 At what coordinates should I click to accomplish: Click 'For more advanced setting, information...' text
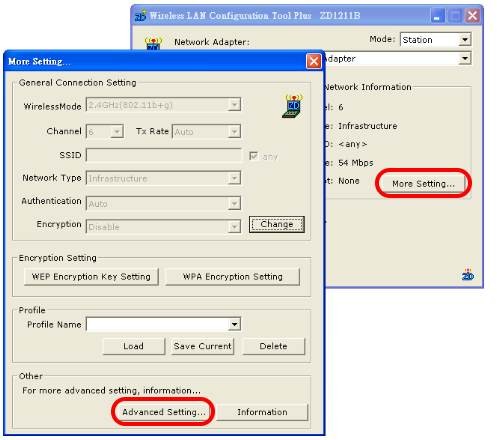[x=111, y=391]
